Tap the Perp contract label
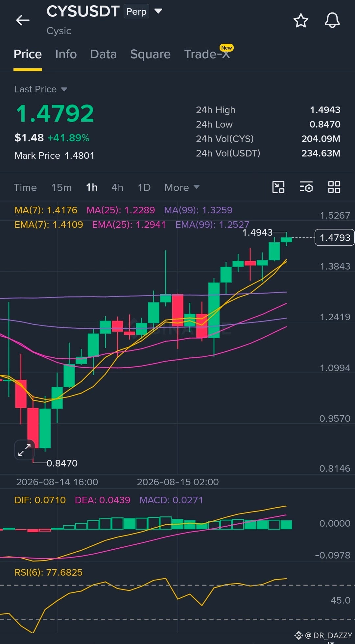The height and width of the screenshot is (644, 355). [136, 12]
